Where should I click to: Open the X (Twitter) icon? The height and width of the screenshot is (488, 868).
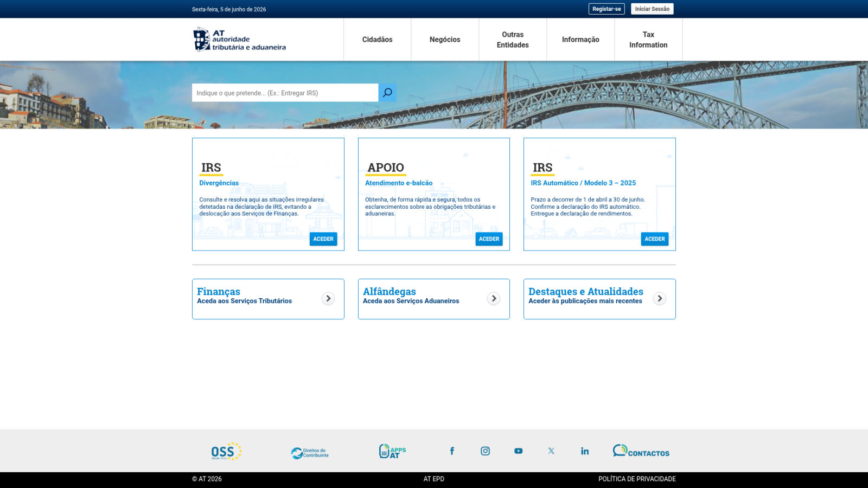551,451
